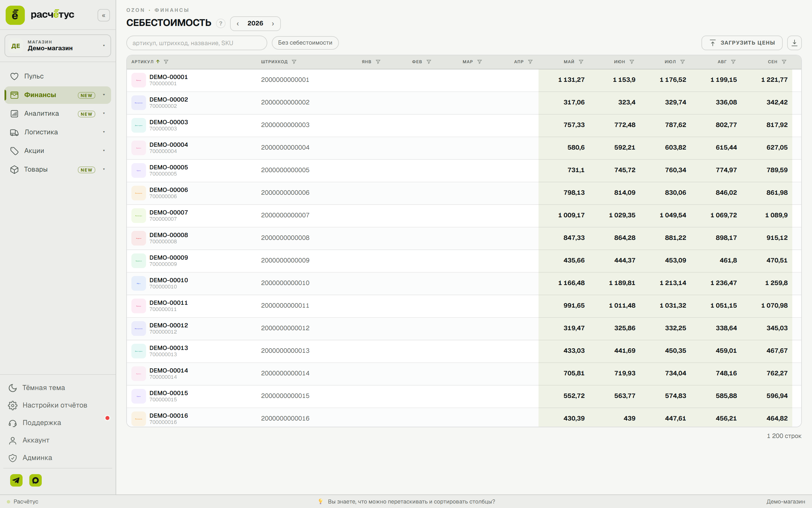Expand the Акции menu section arrow
The height and width of the screenshot is (508, 812).
click(x=104, y=150)
